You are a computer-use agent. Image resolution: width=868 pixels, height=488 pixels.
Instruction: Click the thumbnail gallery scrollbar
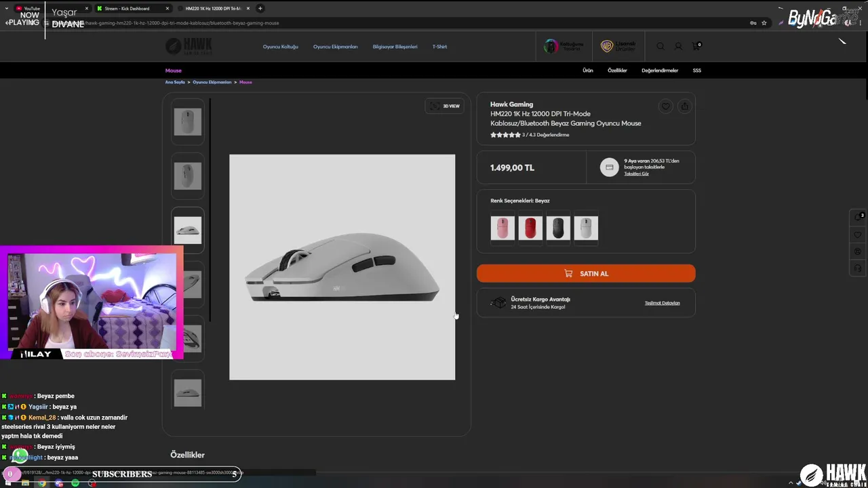click(x=210, y=210)
